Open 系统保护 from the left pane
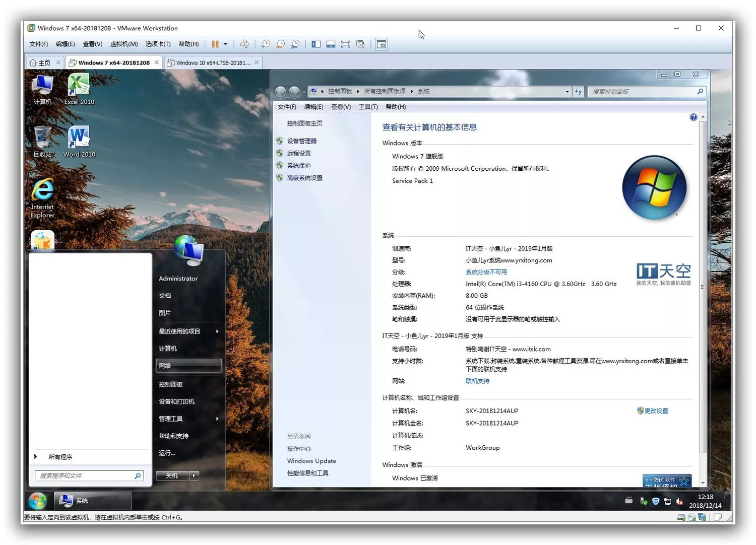The height and width of the screenshot is (545, 756). coord(299,166)
